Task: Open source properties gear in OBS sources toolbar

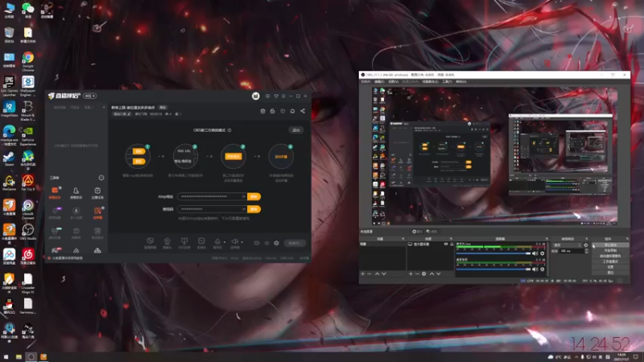Action: click(424, 274)
